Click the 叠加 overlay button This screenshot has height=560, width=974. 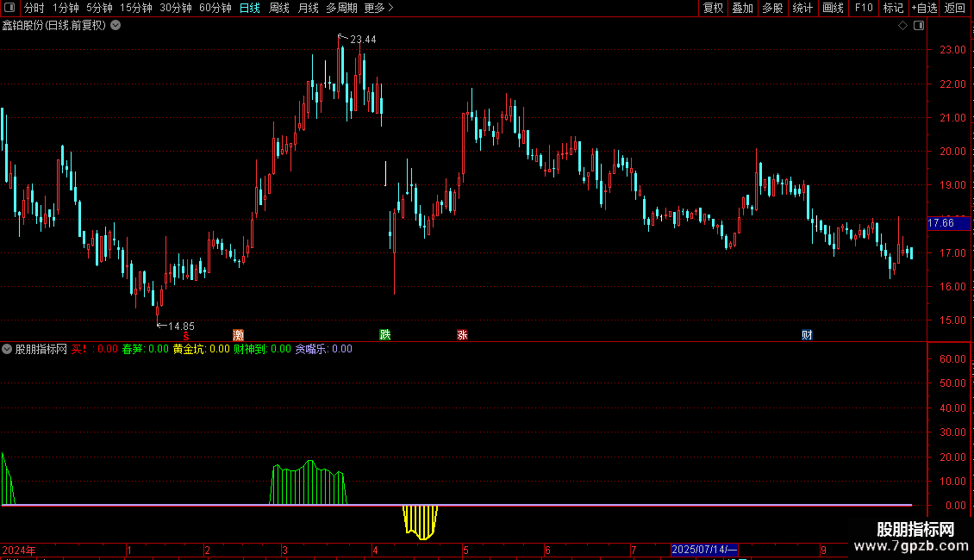tap(743, 8)
